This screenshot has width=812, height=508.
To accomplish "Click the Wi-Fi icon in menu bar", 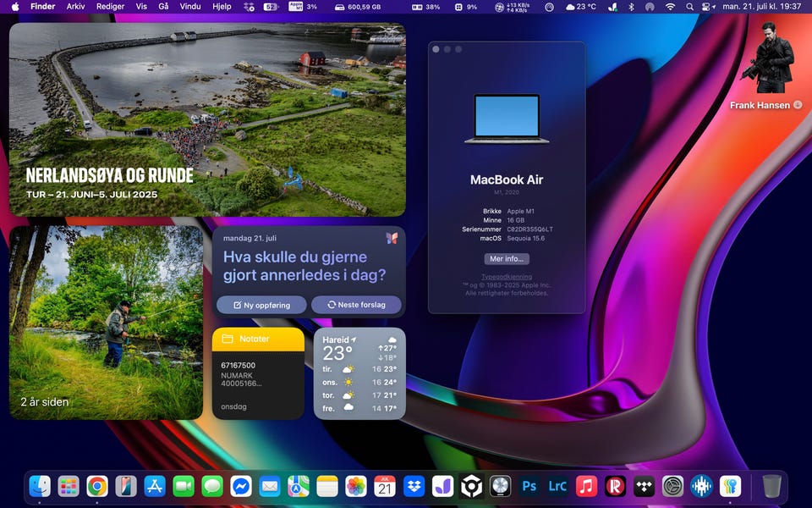I will tap(670, 7).
